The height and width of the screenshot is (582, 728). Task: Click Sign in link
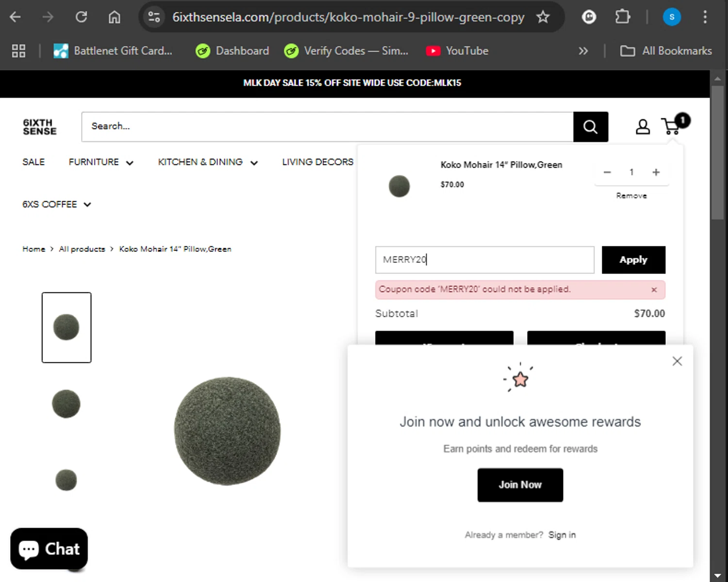[x=562, y=535]
